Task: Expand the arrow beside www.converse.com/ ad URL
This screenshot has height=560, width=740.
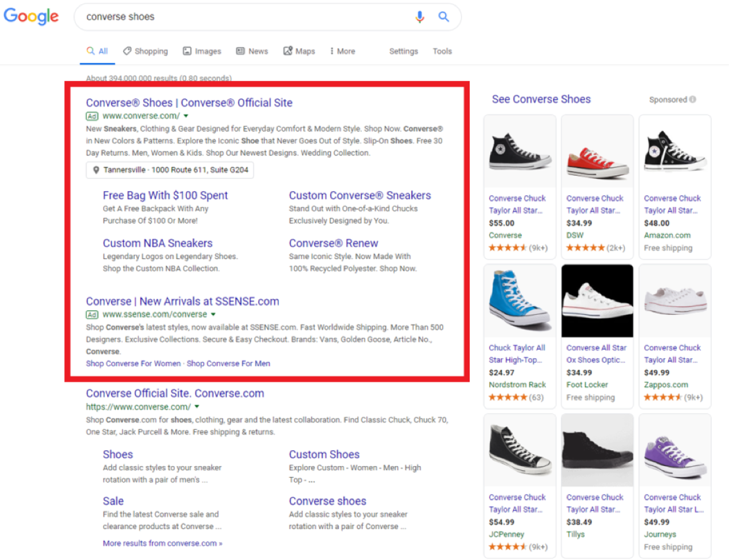Action: [186, 116]
